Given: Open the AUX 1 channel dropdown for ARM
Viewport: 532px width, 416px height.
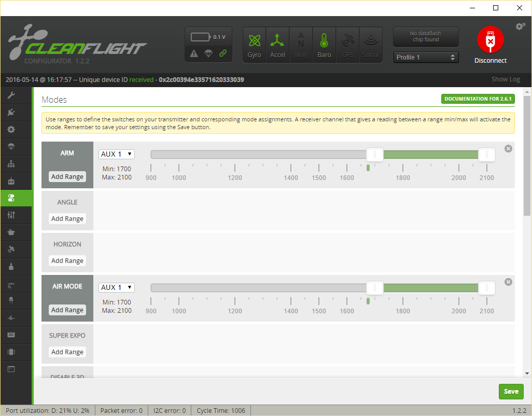Looking at the screenshot, I should click(116, 154).
